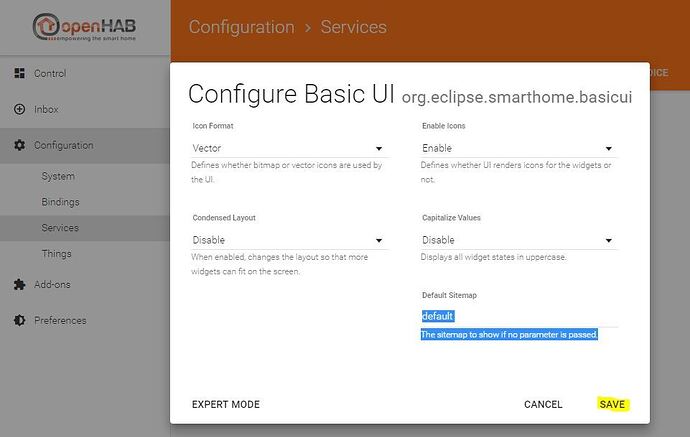This screenshot has width=690, height=437.
Task: Go to Control in the sidebar
Action: pyautogui.click(x=50, y=74)
